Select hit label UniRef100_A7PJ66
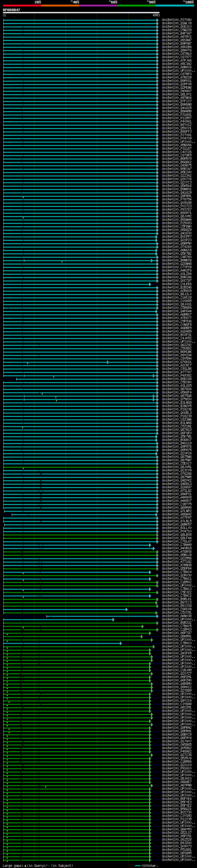 pos(177,61)
